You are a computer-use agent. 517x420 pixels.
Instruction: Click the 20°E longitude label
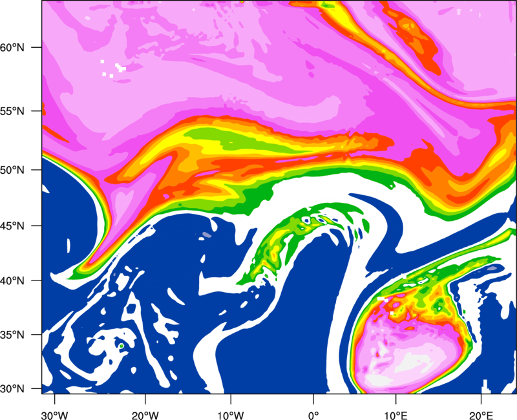pyautogui.click(x=481, y=415)
